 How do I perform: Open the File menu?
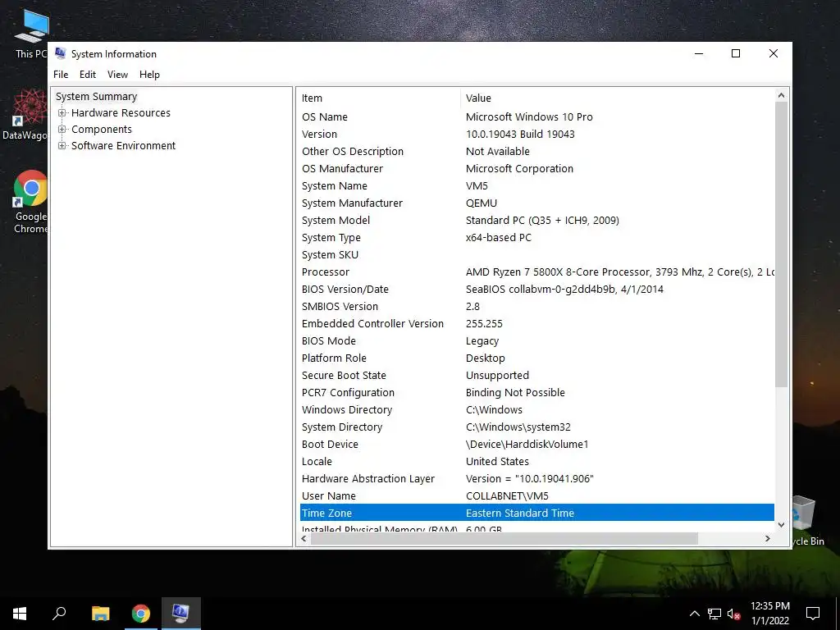61,75
